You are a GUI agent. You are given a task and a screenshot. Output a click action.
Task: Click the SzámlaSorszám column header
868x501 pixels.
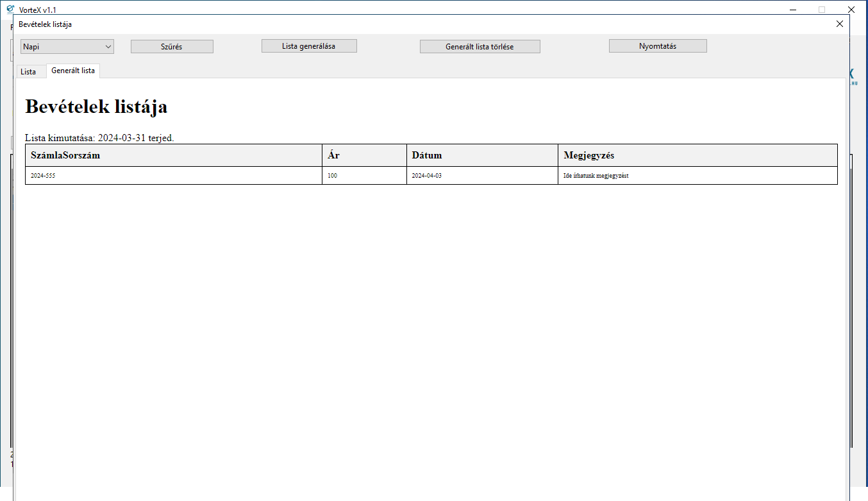pyautogui.click(x=65, y=155)
